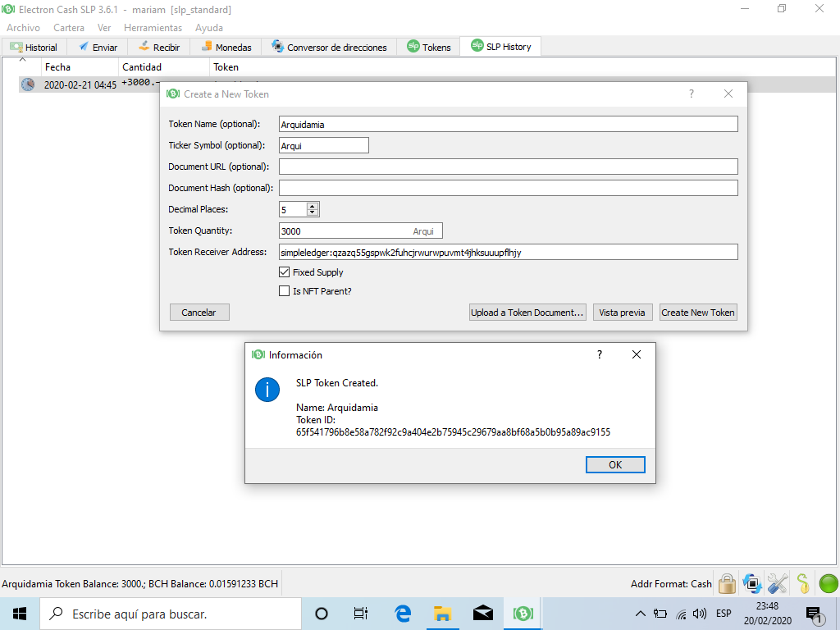Open the Herramientas menu

point(153,27)
